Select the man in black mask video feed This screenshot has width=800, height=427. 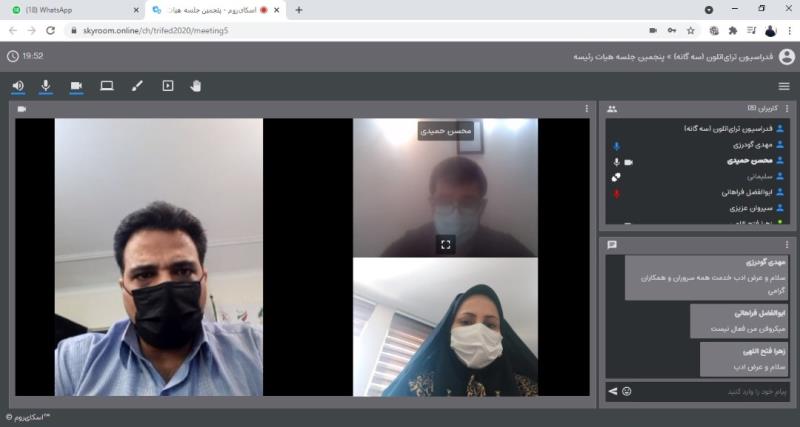[x=159, y=257]
